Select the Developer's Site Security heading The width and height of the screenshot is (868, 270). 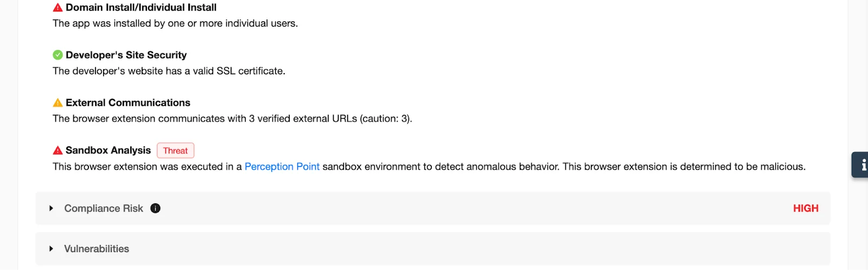126,55
